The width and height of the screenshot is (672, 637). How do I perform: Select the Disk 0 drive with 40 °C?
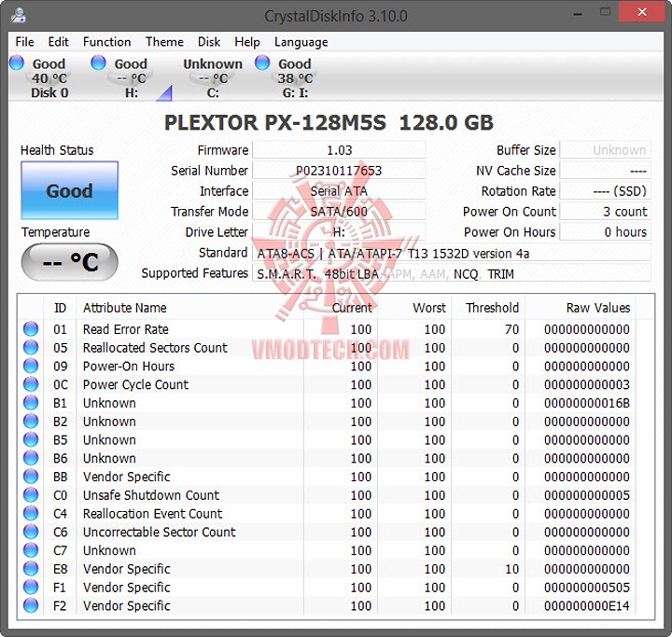[x=49, y=78]
